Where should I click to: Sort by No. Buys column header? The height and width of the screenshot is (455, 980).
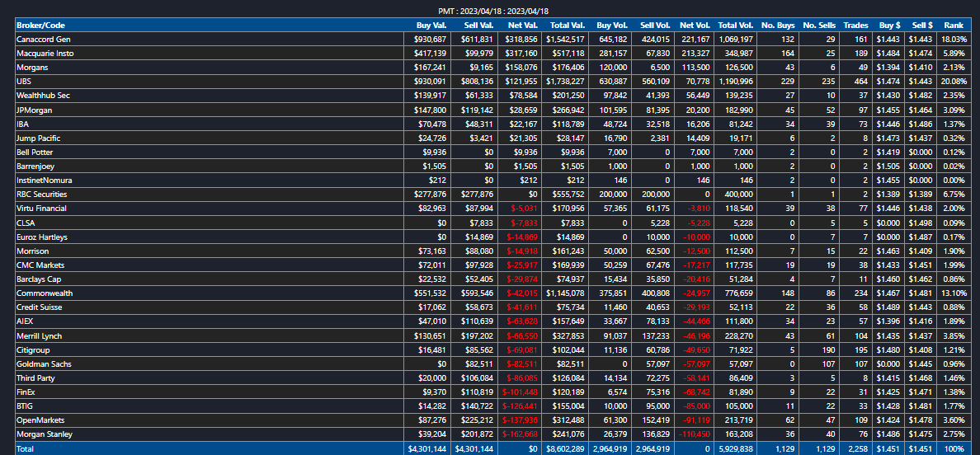pyautogui.click(x=778, y=26)
